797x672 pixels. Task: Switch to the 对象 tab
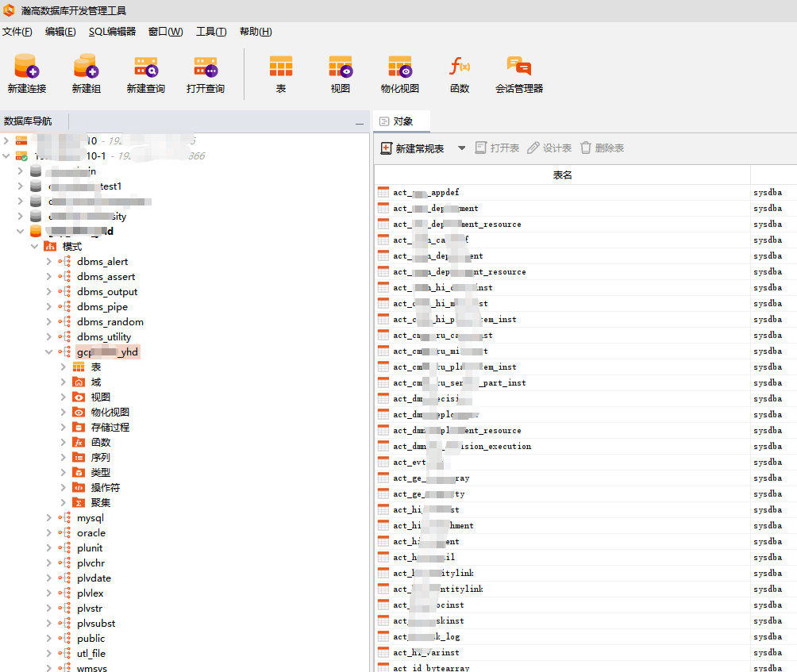402,121
